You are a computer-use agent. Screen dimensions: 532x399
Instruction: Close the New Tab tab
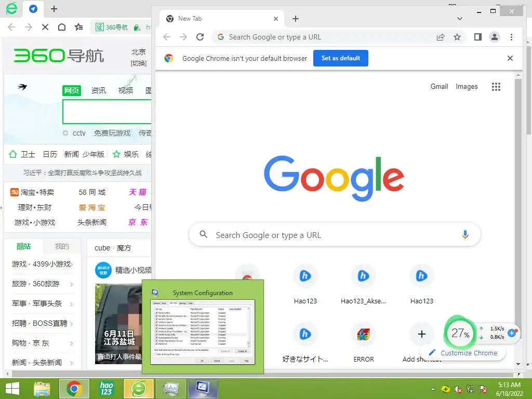click(x=276, y=19)
